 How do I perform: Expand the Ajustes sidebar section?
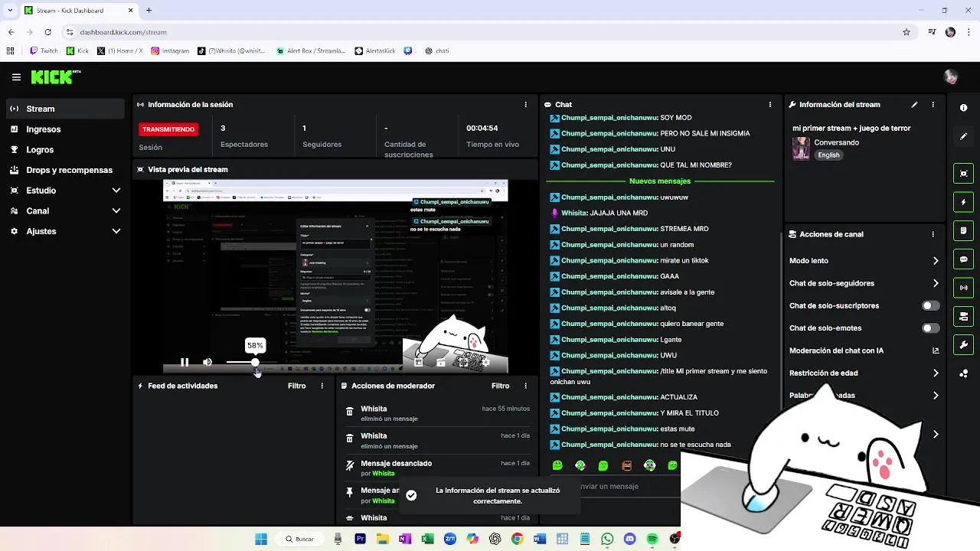[116, 231]
